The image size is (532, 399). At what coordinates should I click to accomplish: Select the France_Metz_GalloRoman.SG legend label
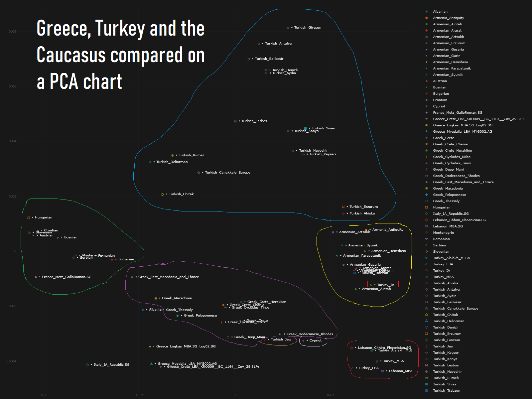pyautogui.click(x=458, y=113)
